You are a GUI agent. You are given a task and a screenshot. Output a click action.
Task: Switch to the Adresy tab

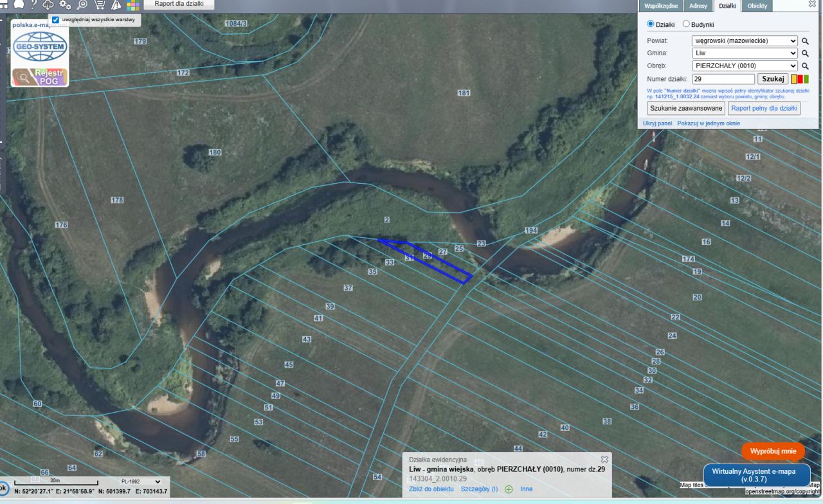tap(698, 6)
